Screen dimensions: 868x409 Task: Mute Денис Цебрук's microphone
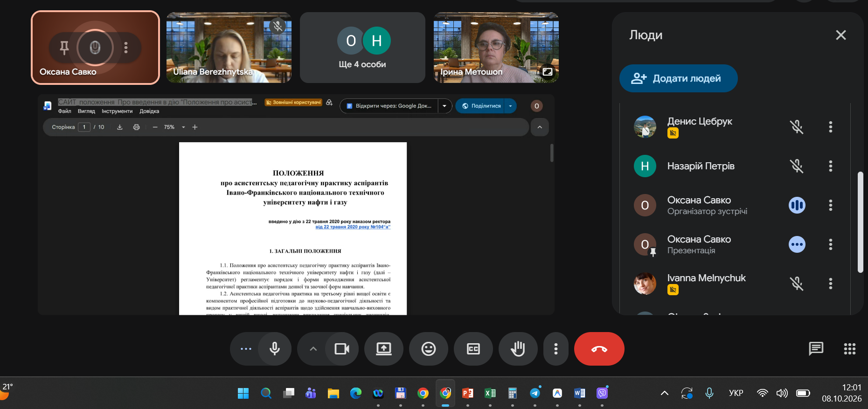point(797,127)
